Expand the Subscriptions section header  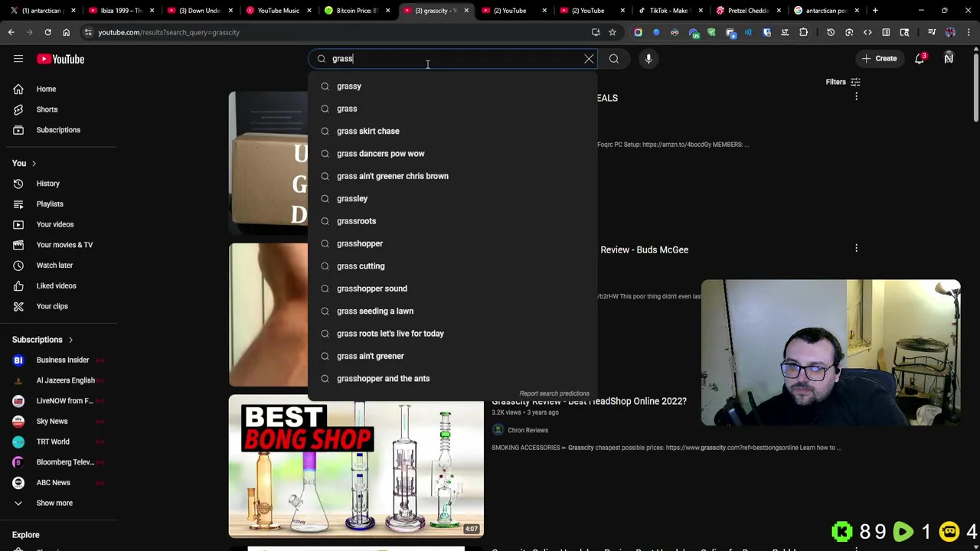[43, 340]
